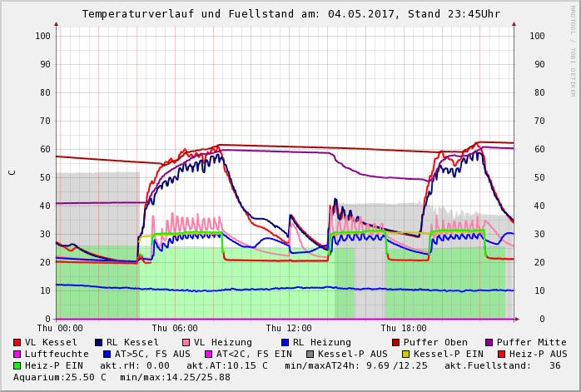Click the Aquarium temperature reading text
Viewport: 581px width, 392px height.
click(x=60, y=377)
